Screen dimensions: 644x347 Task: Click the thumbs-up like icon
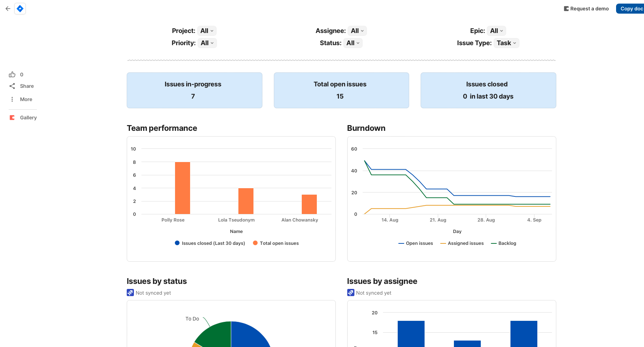pyautogui.click(x=12, y=75)
